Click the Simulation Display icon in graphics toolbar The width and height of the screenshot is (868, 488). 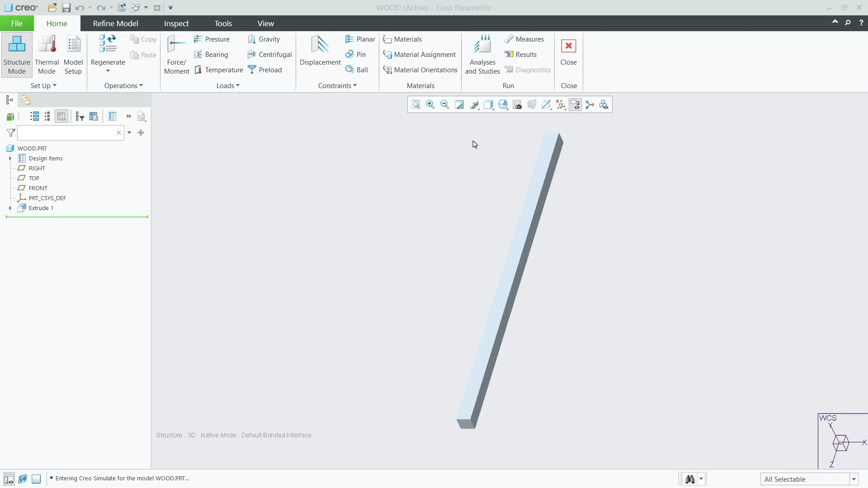click(604, 105)
